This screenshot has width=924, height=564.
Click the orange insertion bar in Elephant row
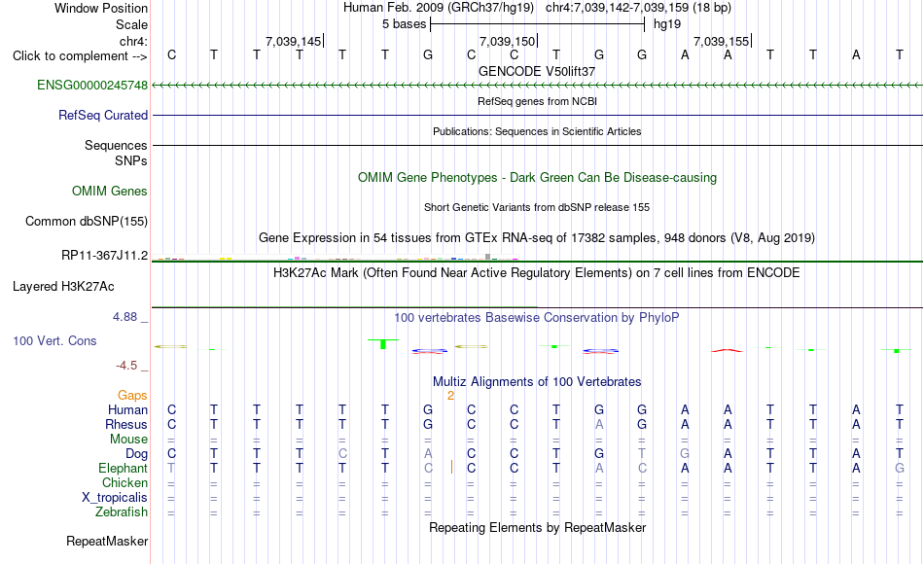(452, 468)
